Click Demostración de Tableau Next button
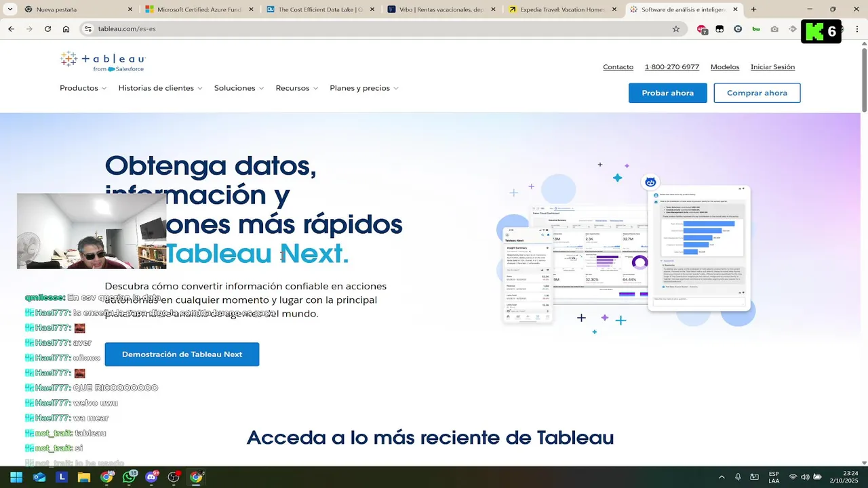 pos(182,354)
